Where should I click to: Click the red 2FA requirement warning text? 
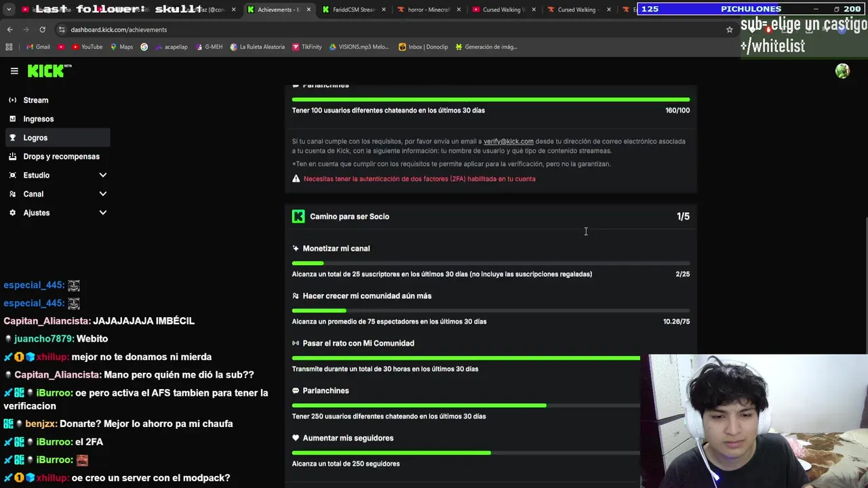[x=420, y=179]
